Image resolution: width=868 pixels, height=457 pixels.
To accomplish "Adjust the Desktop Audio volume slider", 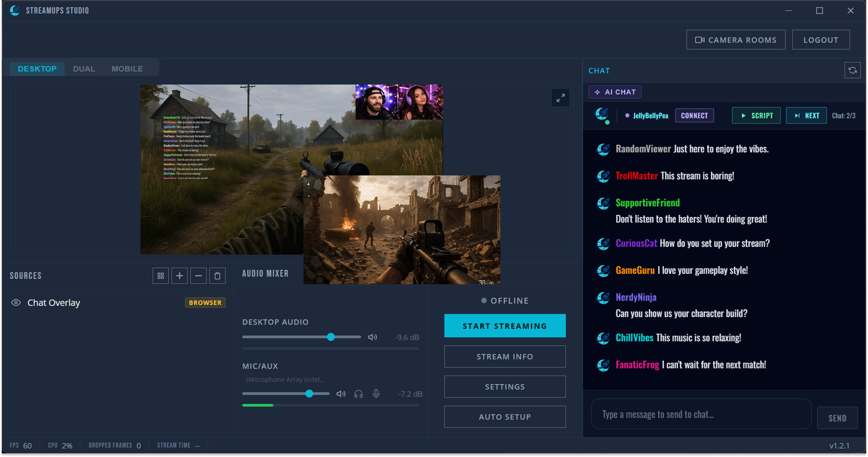I will (331, 336).
